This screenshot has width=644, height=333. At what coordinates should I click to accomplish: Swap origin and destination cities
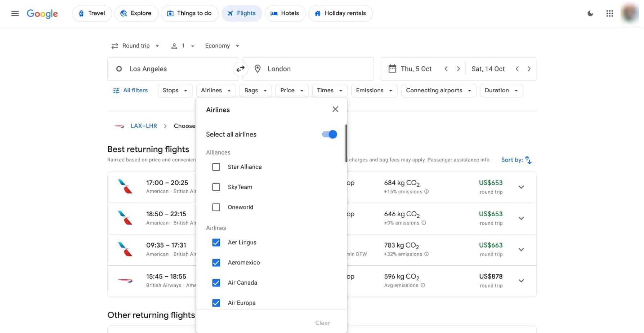pyautogui.click(x=240, y=69)
